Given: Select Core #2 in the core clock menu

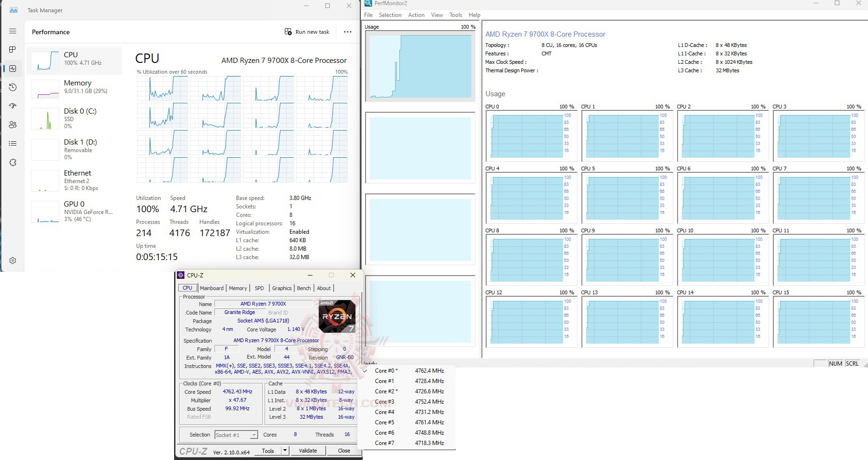Looking at the screenshot, I should coord(406,391).
